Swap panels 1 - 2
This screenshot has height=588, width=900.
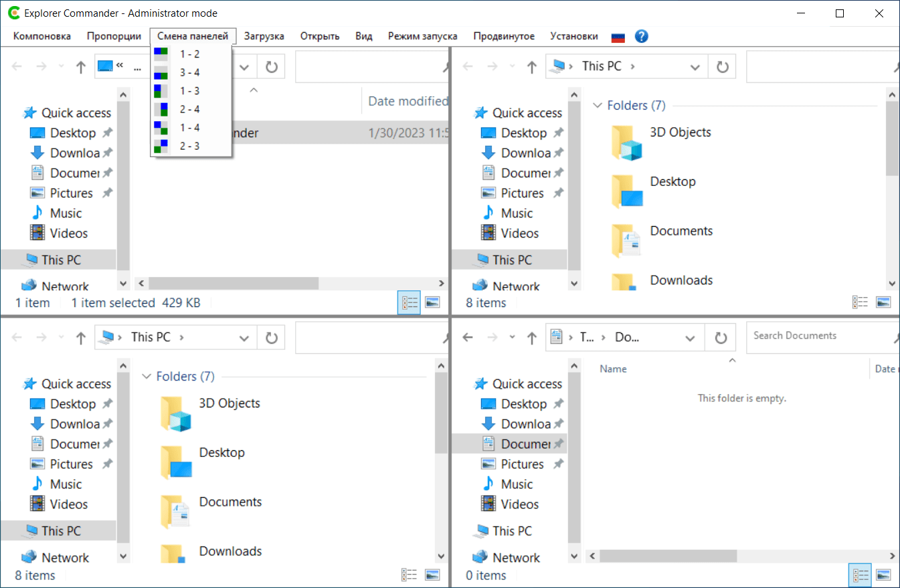(x=191, y=54)
